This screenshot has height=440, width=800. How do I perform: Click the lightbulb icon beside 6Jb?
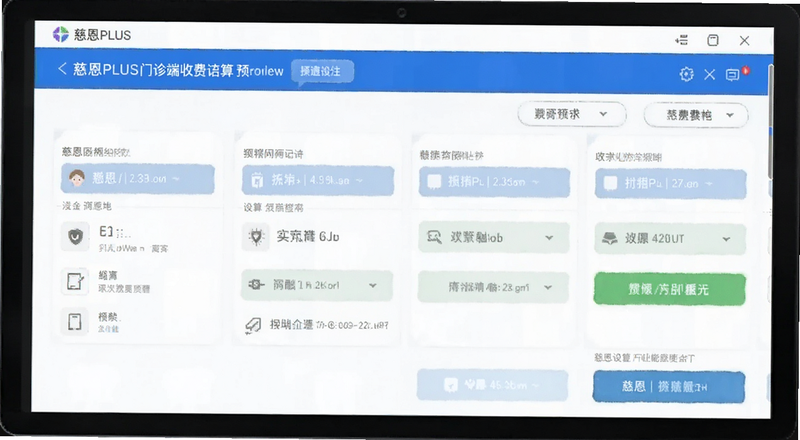(x=256, y=236)
